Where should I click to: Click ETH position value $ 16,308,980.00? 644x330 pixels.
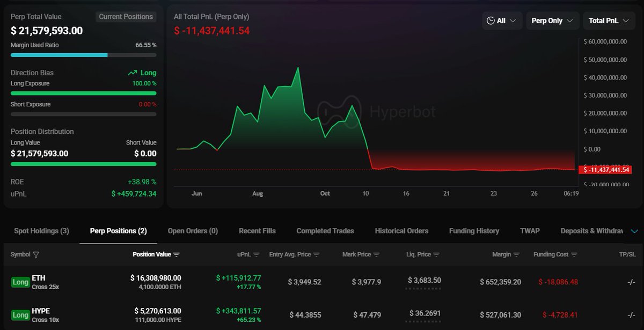click(x=156, y=278)
